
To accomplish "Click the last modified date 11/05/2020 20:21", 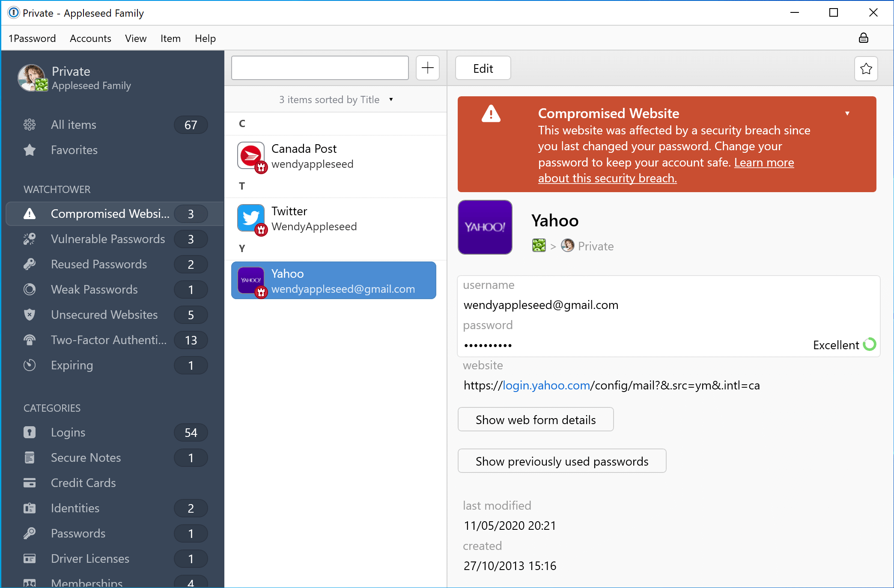I will [510, 526].
